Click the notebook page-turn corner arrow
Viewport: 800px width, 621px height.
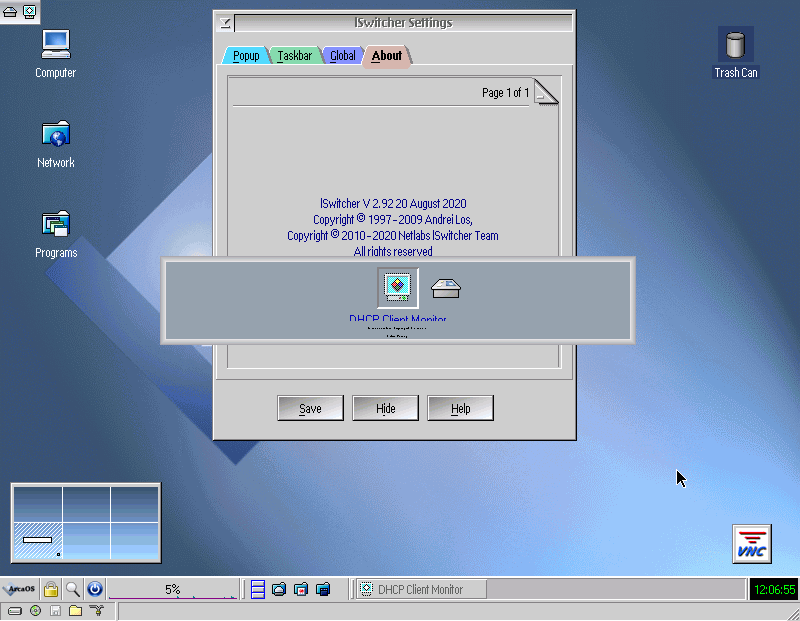click(546, 92)
